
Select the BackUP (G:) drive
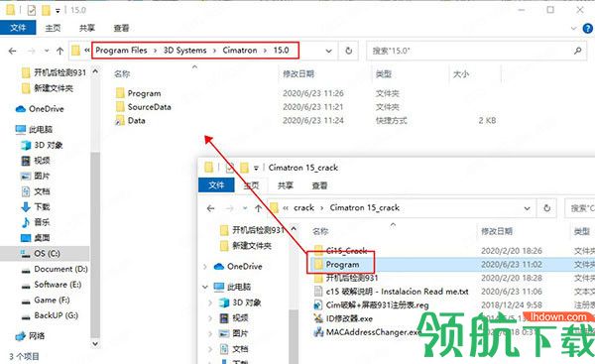50,315
